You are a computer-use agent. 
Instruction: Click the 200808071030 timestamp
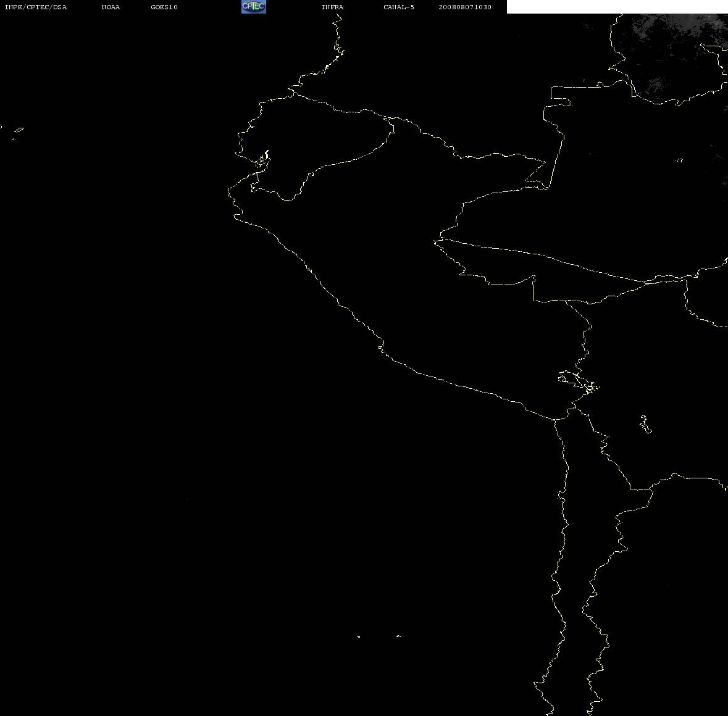465,7
